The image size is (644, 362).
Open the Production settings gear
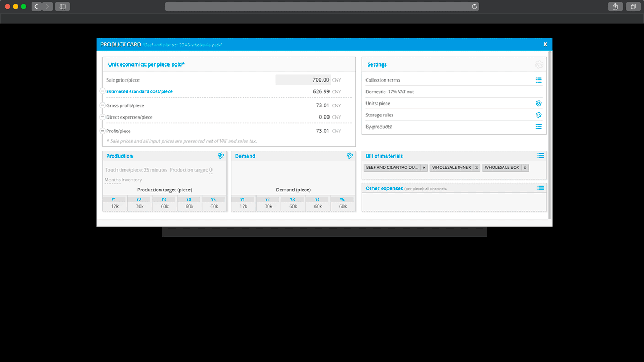[x=221, y=156]
